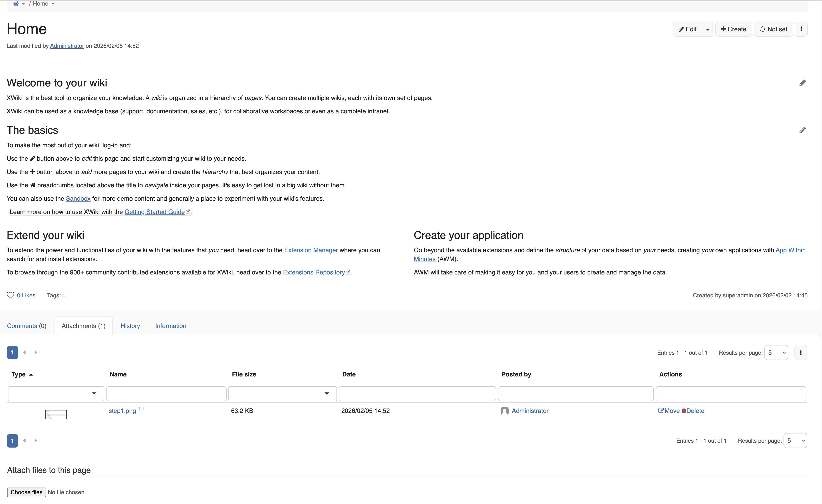Open attachments table options dots menu
This screenshot has height=504, width=822.
[x=800, y=353]
